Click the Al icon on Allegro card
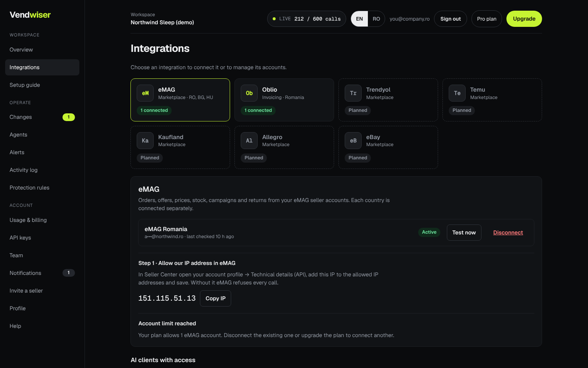This screenshot has height=368, width=588. (x=249, y=141)
